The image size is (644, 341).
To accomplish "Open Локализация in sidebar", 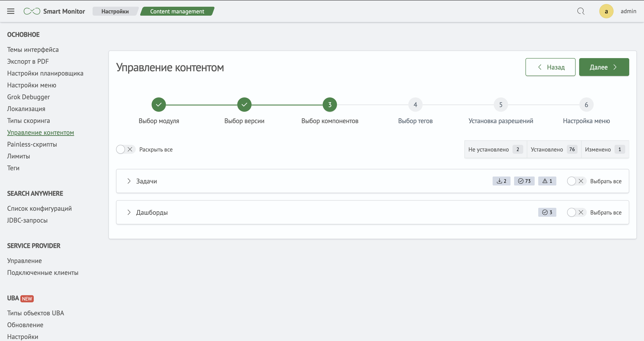I will [x=26, y=109].
